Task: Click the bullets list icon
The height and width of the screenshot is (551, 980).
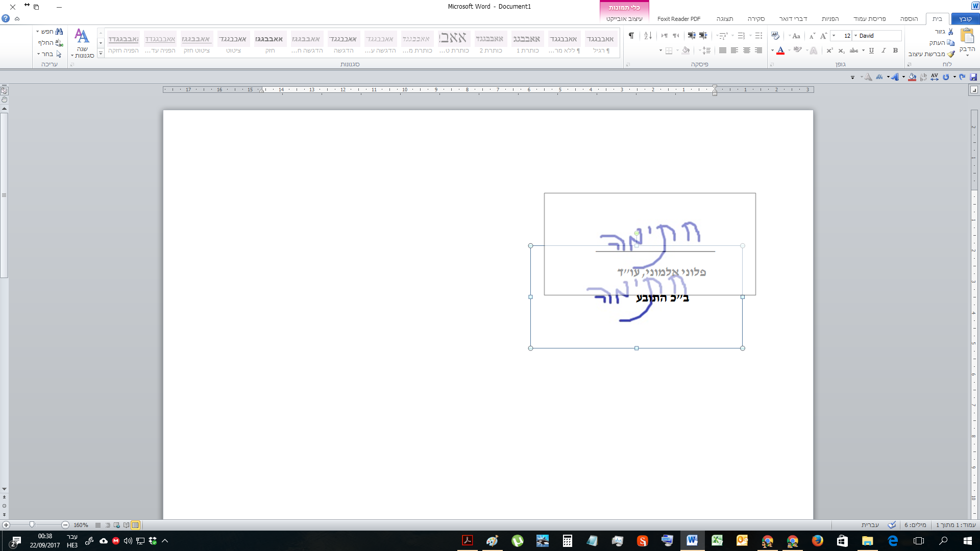Action: pyautogui.click(x=758, y=36)
